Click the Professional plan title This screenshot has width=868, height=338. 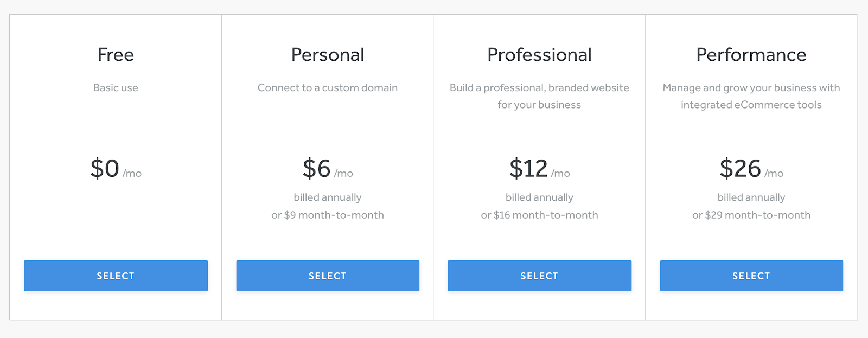point(539,55)
